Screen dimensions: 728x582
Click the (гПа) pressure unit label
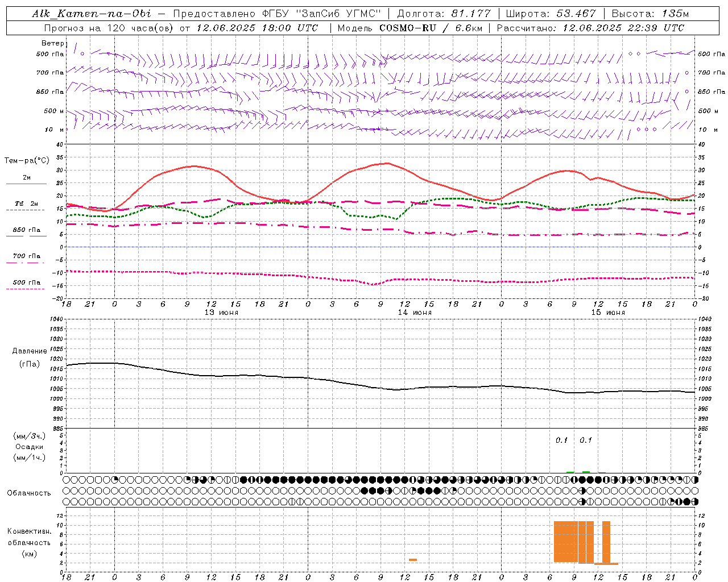[x=29, y=364]
